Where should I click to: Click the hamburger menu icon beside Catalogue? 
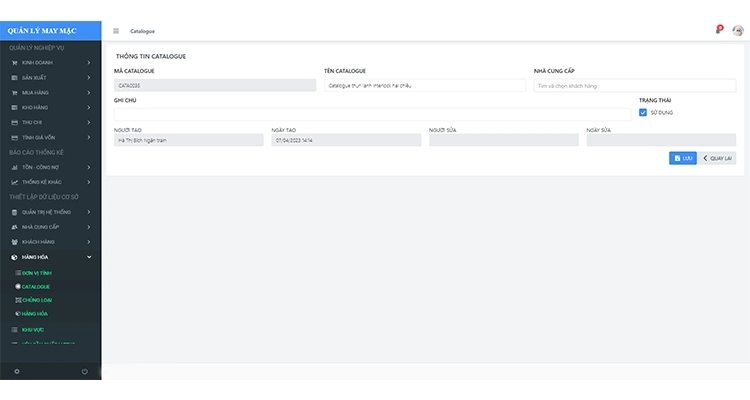pyautogui.click(x=116, y=31)
